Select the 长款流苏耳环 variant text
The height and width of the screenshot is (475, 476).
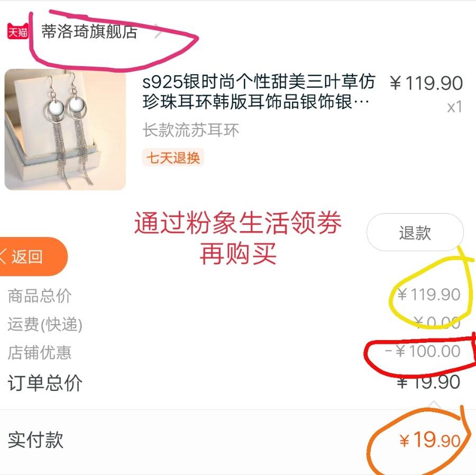pyautogui.click(x=191, y=130)
